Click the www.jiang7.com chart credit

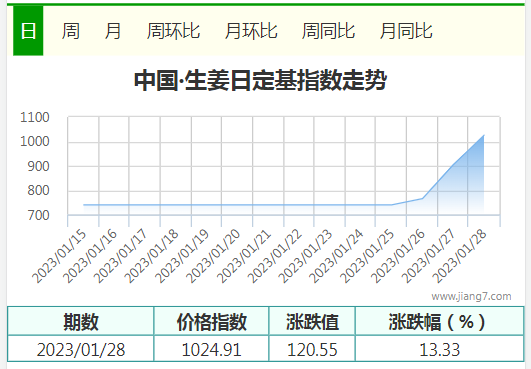coord(471,297)
